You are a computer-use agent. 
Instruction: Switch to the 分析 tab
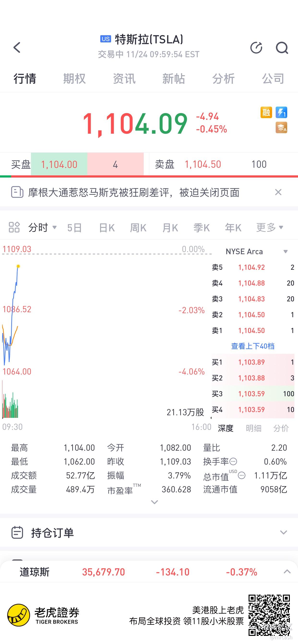[x=223, y=79]
